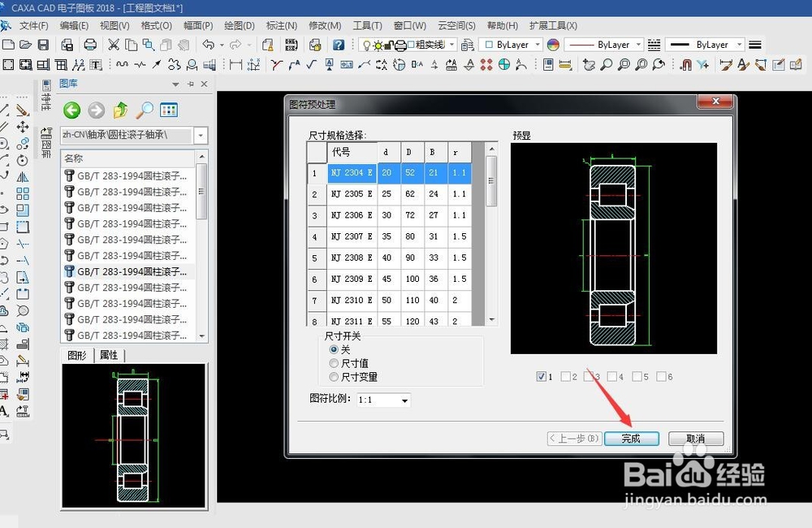Viewport: 812px width, 528px height.
Task: Click the Up folder icon in library panel
Action: 120,110
